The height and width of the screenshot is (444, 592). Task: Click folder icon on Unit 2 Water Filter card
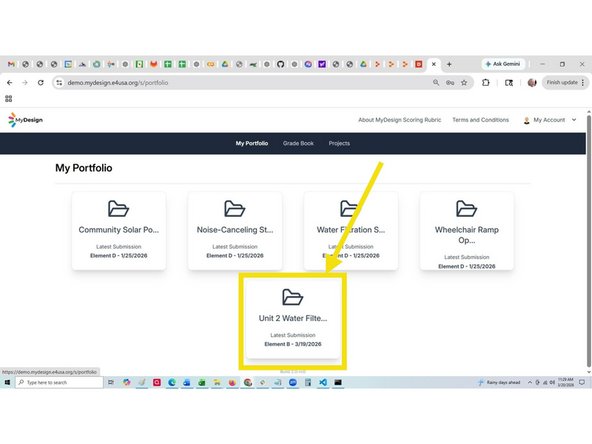click(293, 297)
